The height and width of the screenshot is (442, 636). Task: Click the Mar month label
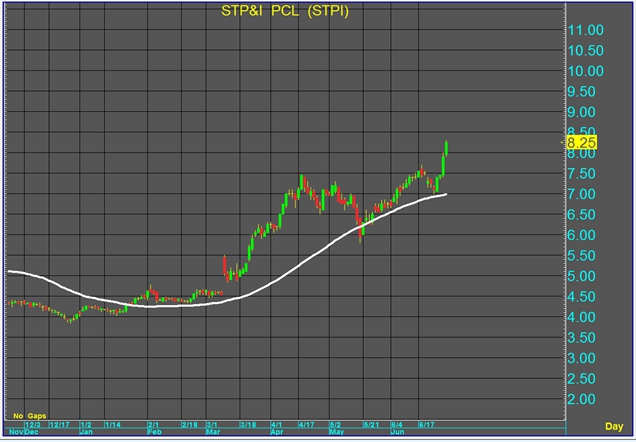(x=213, y=432)
